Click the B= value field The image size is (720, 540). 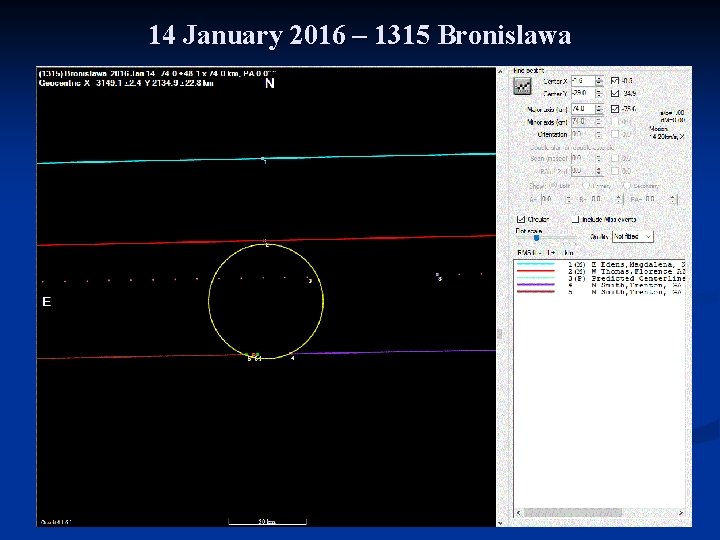click(602, 200)
